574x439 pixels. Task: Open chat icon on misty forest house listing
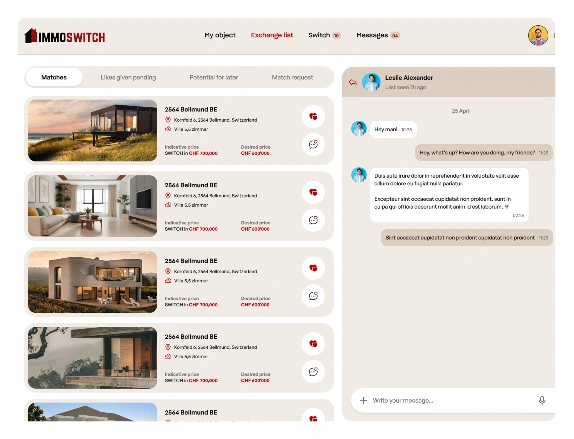313,372
